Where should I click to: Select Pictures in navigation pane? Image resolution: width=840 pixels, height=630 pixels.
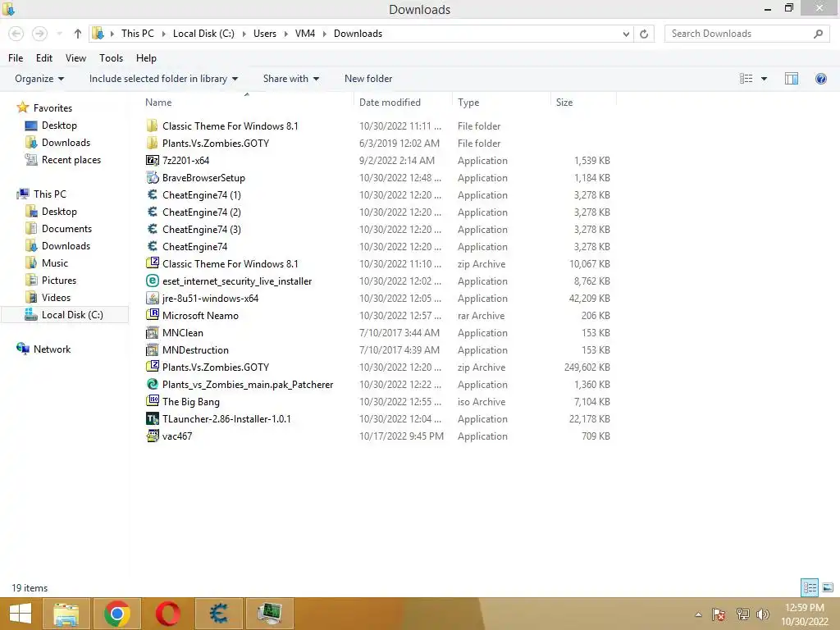(59, 281)
